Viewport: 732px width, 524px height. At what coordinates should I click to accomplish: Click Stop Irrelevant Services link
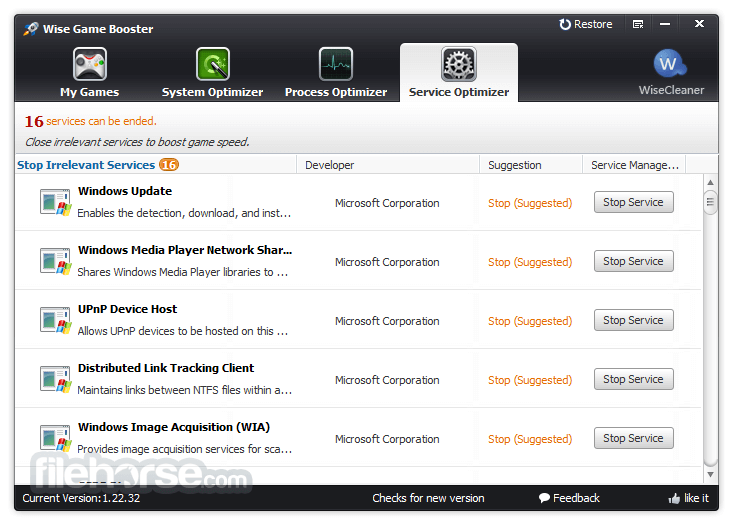(86, 165)
